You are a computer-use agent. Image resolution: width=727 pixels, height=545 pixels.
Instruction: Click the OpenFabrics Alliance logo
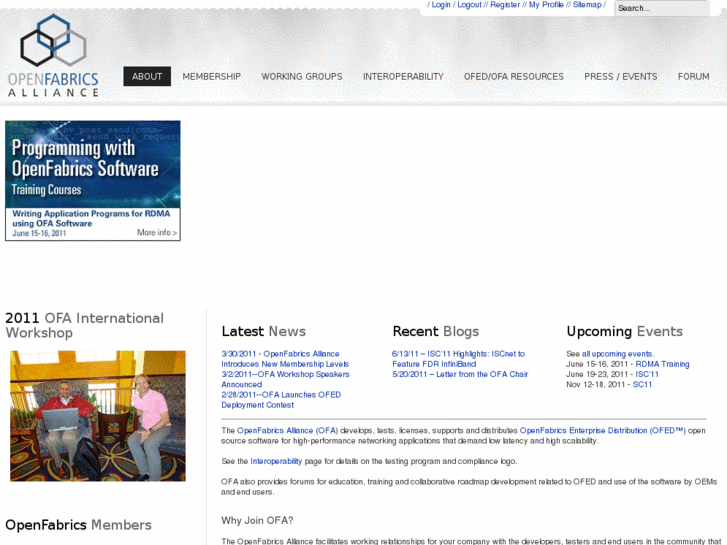point(53,55)
